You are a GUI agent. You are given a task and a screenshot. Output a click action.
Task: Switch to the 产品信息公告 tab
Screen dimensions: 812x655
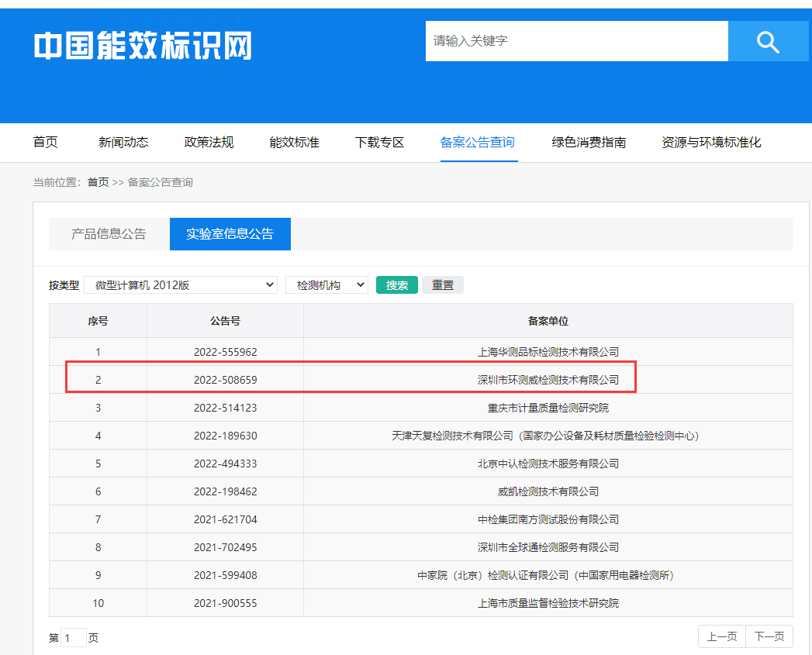pyautogui.click(x=109, y=234)
